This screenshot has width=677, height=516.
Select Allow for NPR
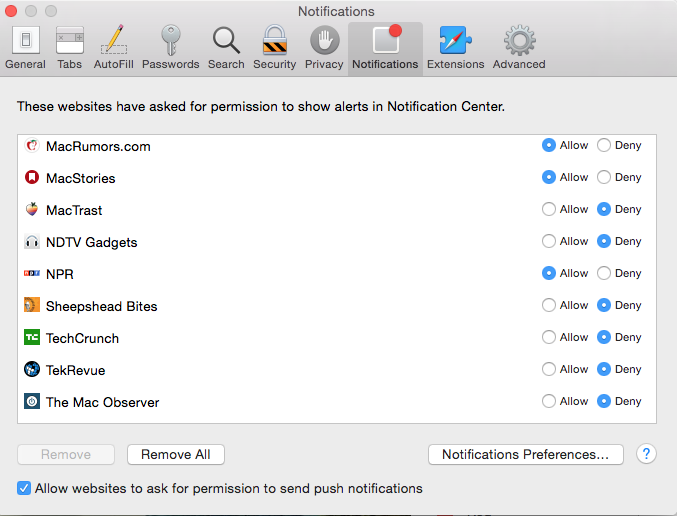[x=549, y=273]
